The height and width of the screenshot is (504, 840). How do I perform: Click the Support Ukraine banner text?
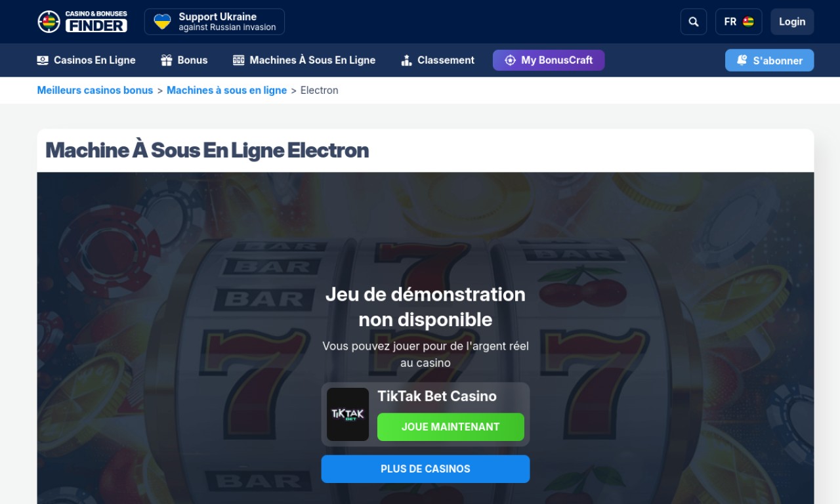[x=227, y=22]
